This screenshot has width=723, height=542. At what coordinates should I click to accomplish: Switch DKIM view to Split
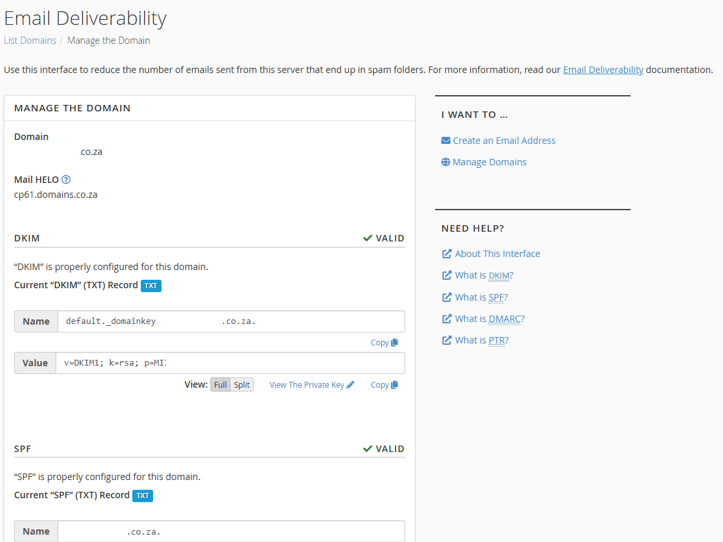242,385
